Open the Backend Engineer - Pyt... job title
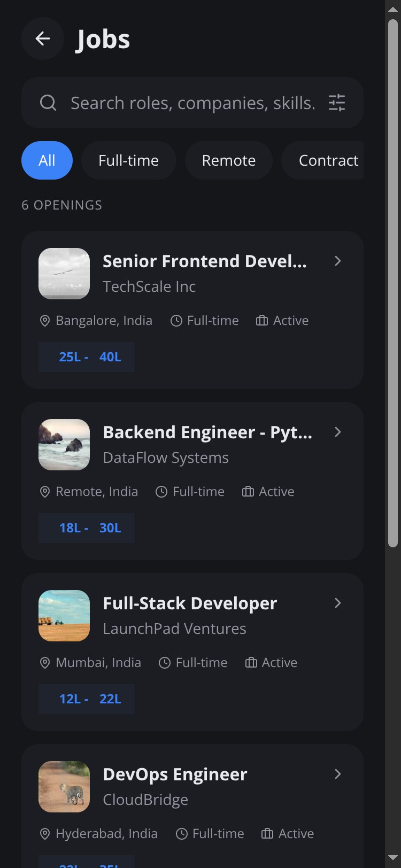Image resolution: width=401 pixels, height=868 pixels. (x=207, y=432)
